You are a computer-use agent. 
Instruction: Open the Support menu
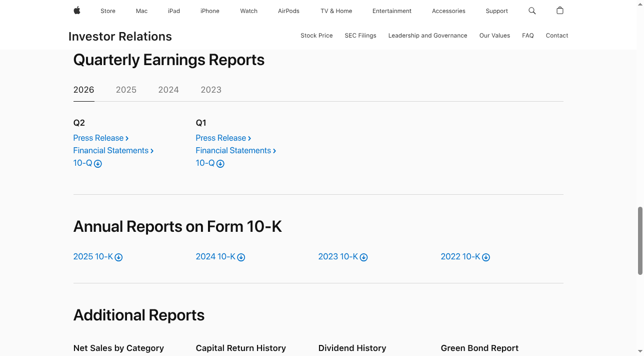(x=496, y=11)
